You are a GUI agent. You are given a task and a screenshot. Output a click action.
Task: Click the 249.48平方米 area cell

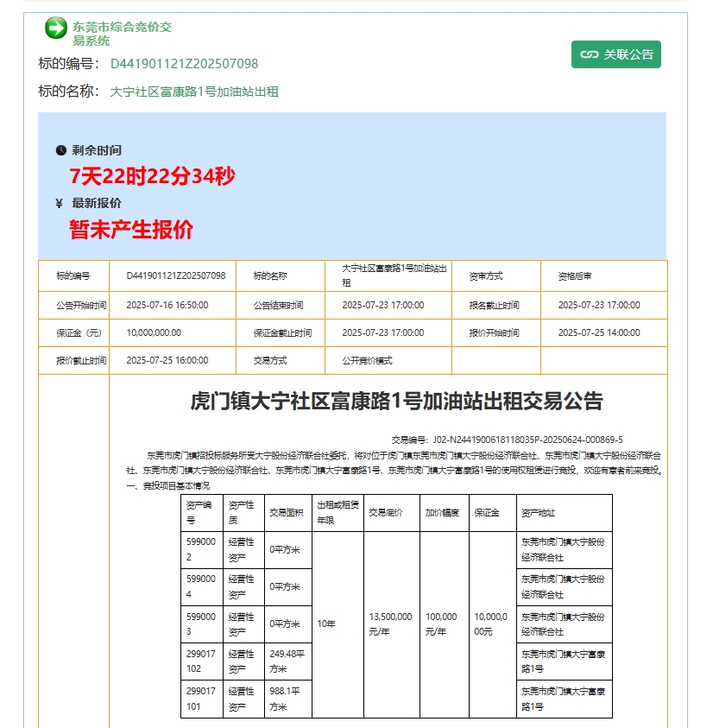click(x=287, y=662)
